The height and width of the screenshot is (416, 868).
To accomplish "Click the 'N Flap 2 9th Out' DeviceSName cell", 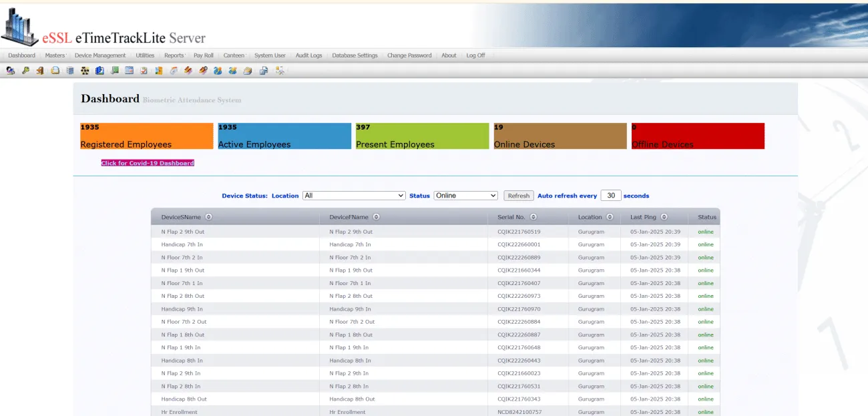I will tap(182, 232).
